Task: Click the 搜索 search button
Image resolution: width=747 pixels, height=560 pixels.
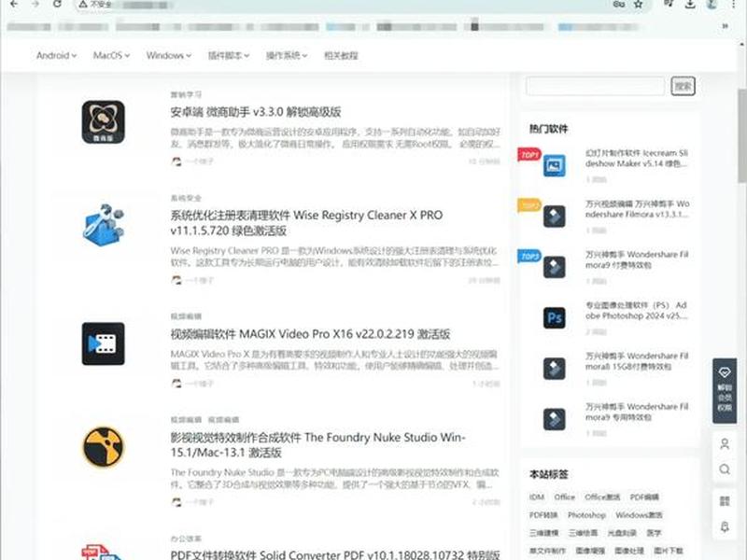Action: (x=684, y=86)
